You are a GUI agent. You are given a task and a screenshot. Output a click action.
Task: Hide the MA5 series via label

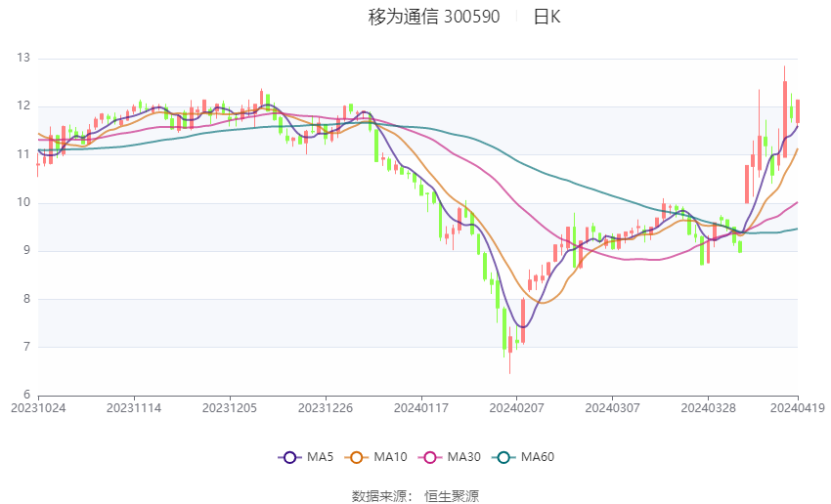tap(320, 457)
